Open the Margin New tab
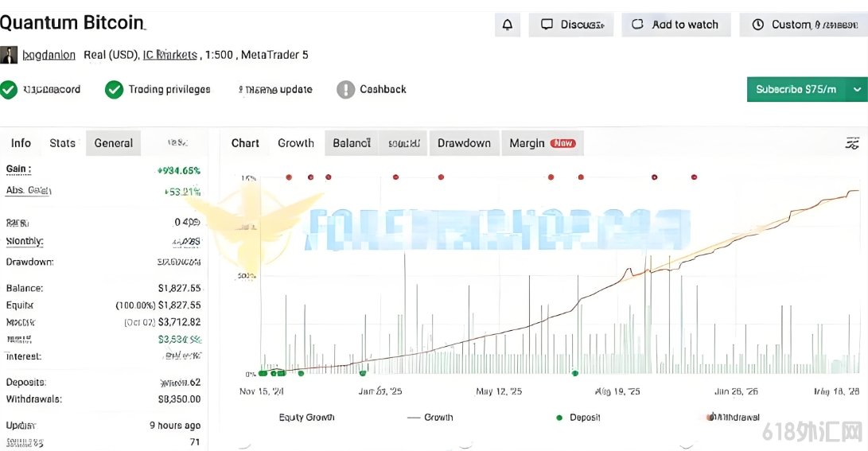The height and width of the screenshot is (451, 868). (543, 142)
